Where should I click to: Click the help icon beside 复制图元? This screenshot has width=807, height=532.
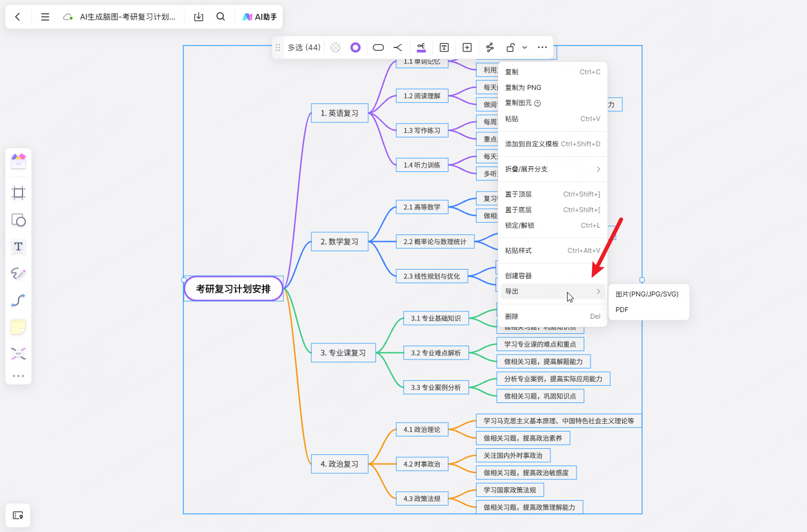coord(537,103)
